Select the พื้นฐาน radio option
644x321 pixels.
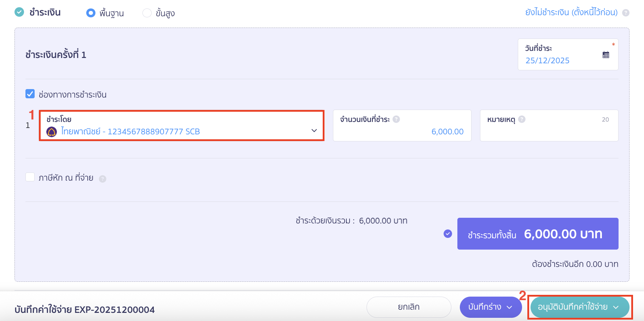pyautogui.click(x=91, y=13)
